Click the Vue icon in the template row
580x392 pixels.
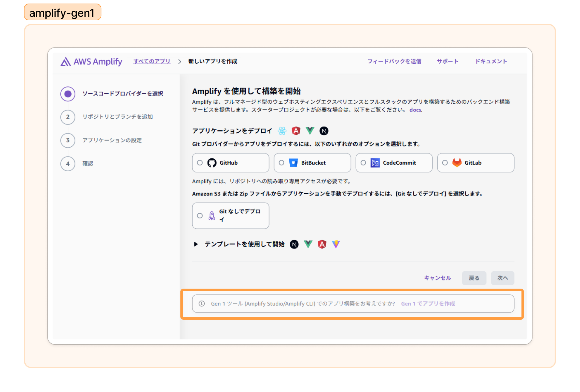click(308, 244)
